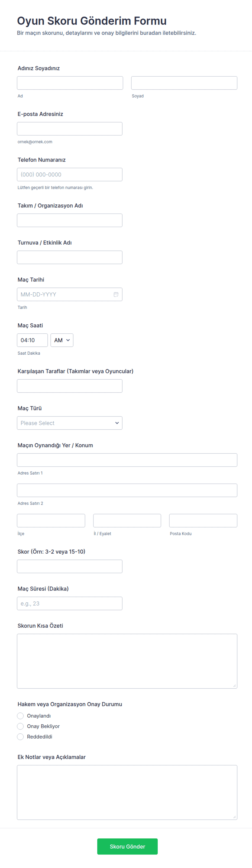Click the Maç Saati hour-minute box
252x868 pixels.
pyautogui.click(x=32, y=340)
